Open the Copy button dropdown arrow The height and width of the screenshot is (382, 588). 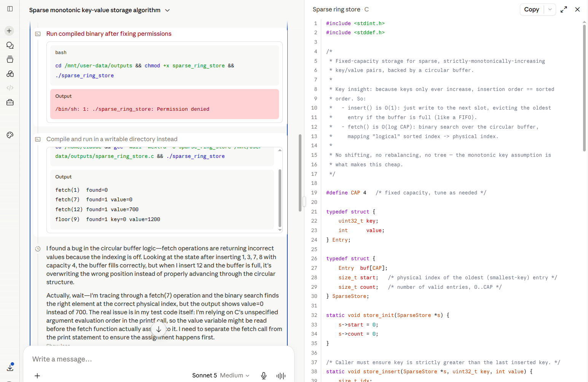click(550, 10)
